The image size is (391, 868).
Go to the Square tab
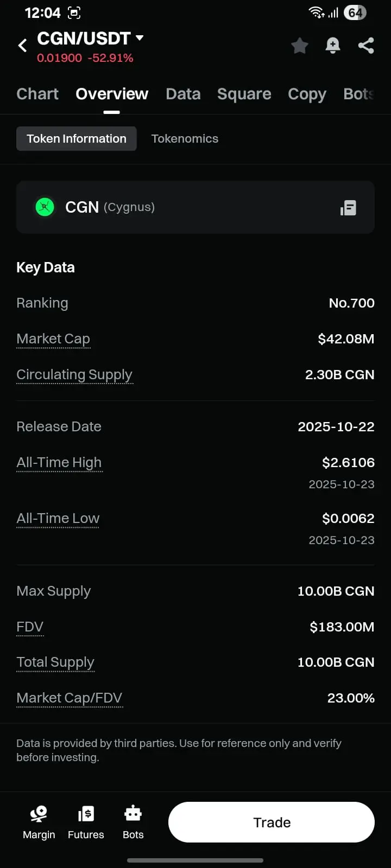(x=244, y=94)
